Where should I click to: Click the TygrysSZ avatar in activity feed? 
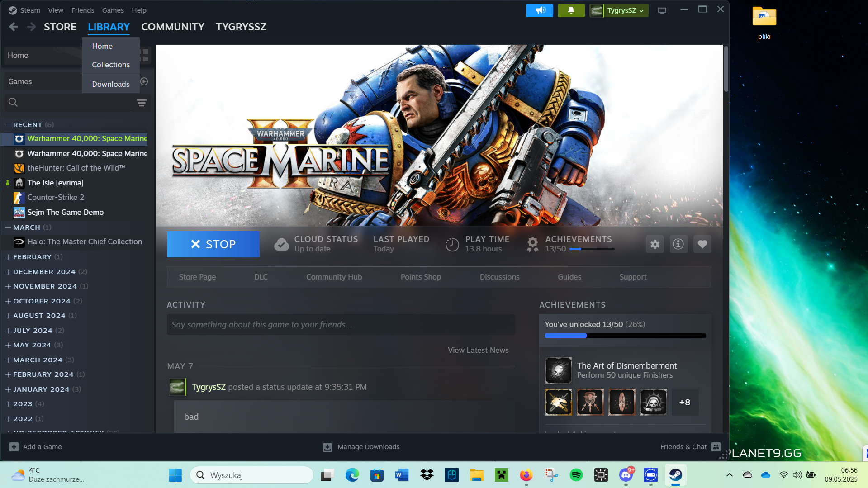coord(177,387)
